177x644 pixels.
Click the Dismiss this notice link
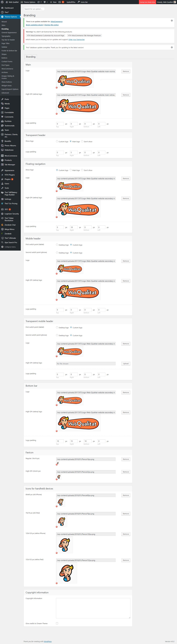[x=52, y=25]
